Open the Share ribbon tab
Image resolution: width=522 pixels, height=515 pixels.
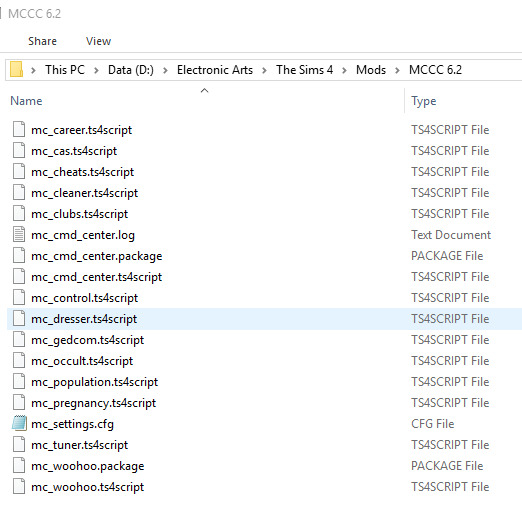point(42,41)
